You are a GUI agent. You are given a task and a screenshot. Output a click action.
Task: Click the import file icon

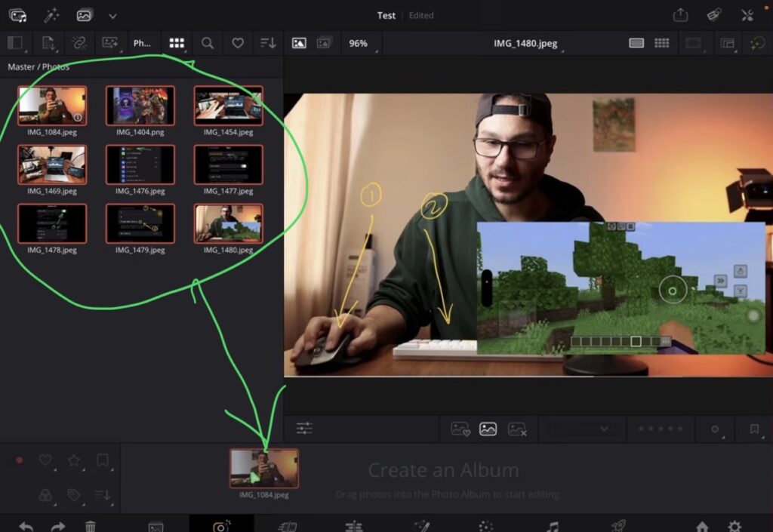[x=48, y=43]
